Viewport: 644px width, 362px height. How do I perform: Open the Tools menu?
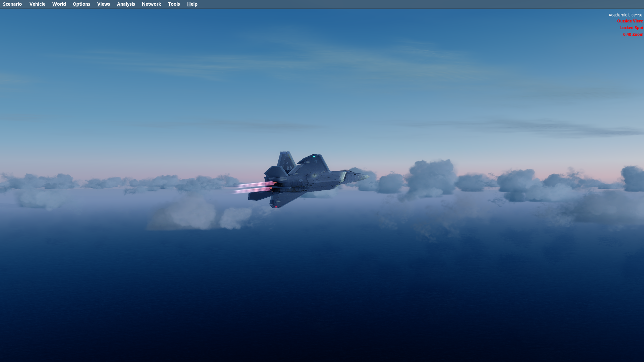(174, 4)
